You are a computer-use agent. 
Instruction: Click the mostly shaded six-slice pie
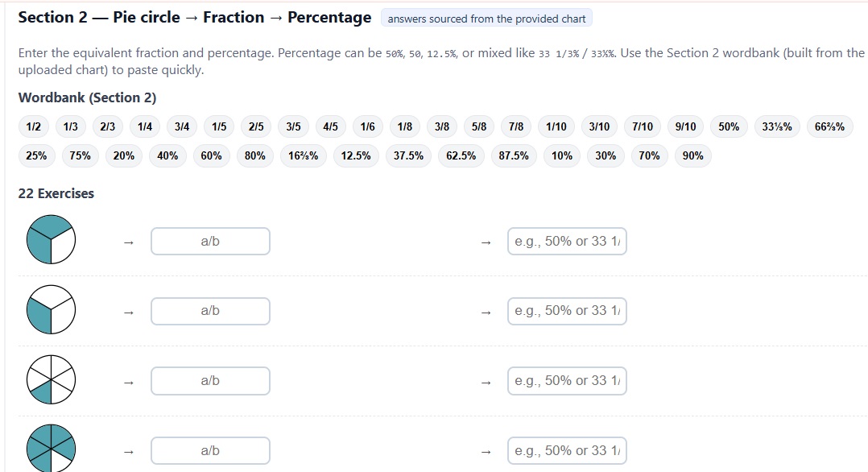point(51,449)
